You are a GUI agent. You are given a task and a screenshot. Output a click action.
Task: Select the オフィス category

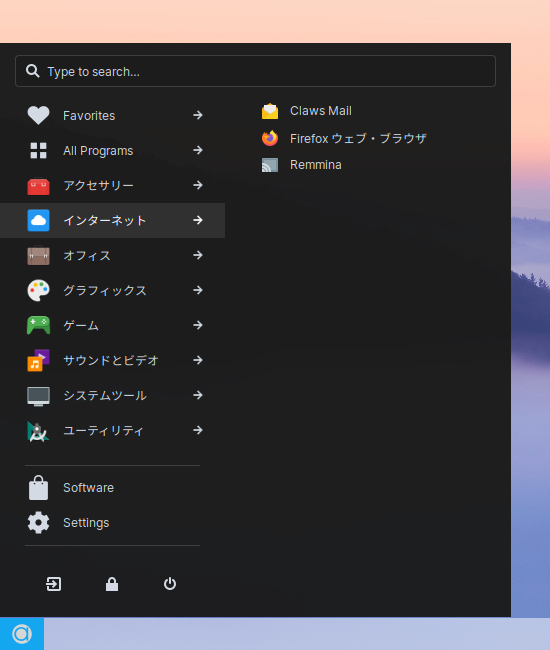coord(112,255)
